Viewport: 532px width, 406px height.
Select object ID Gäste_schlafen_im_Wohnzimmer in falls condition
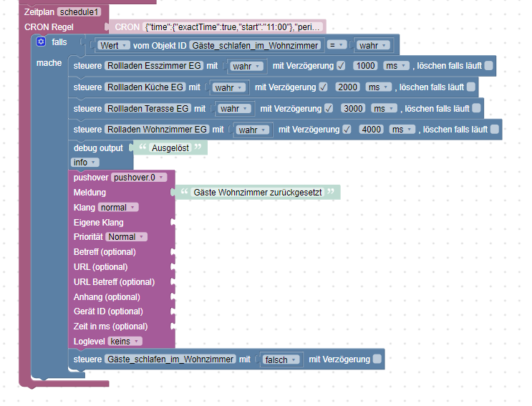(255, 45)
